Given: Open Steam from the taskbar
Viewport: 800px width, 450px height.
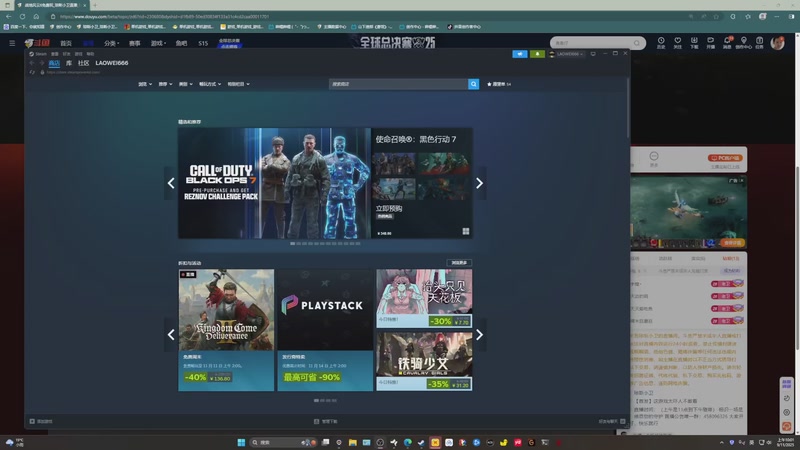Looking at the screenshot, I should [x=421, y=442].
